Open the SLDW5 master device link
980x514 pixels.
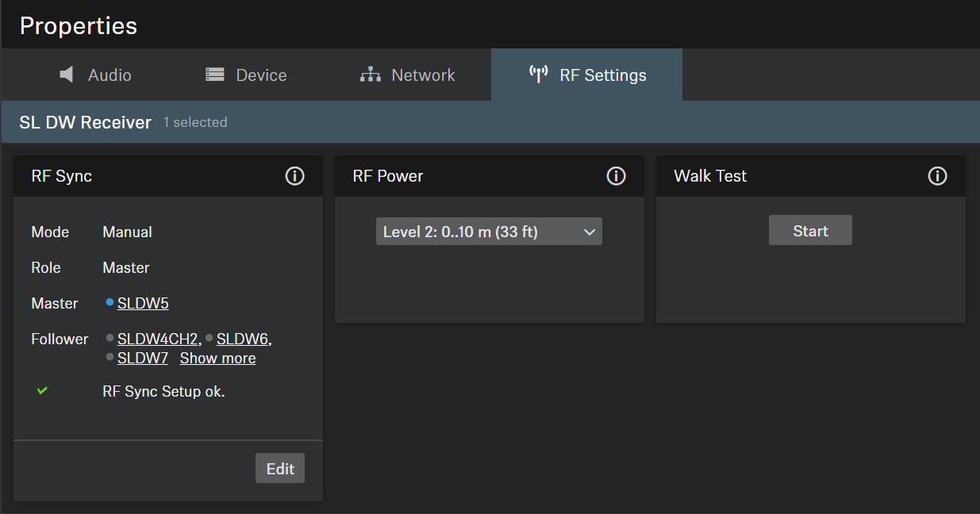(143, 303)
